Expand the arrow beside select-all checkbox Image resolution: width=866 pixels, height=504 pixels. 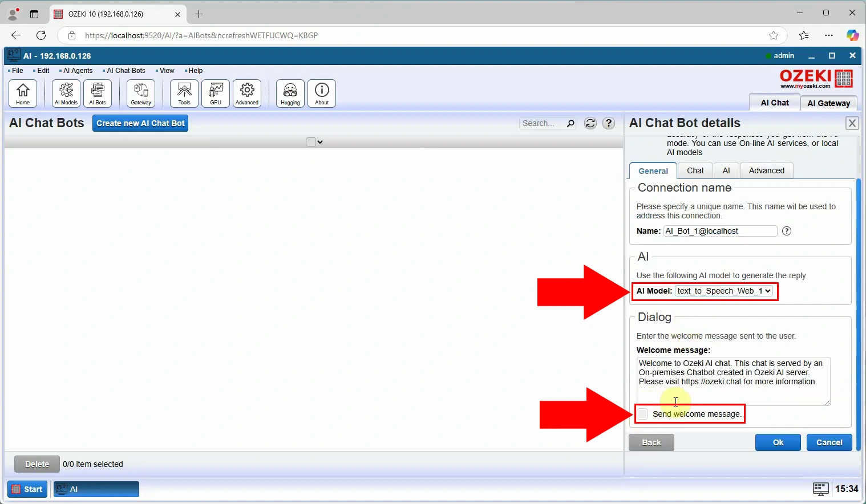(320, 142)
